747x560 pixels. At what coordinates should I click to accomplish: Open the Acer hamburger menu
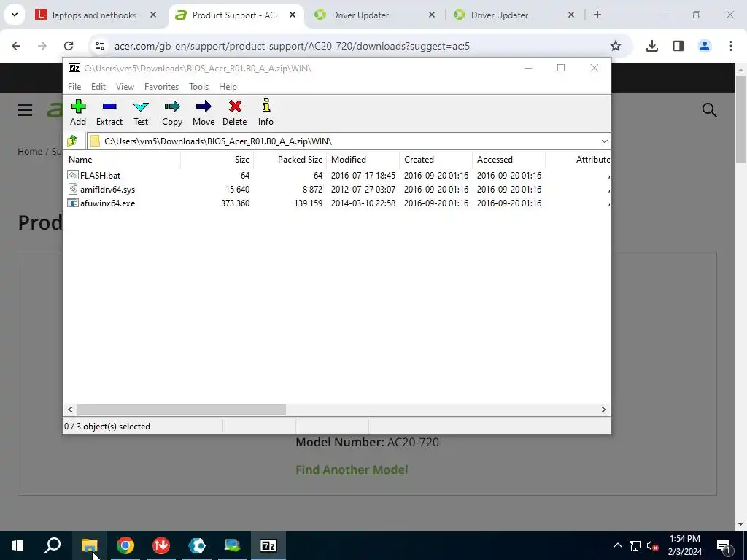pyautogui.click(x=25, y=110)
